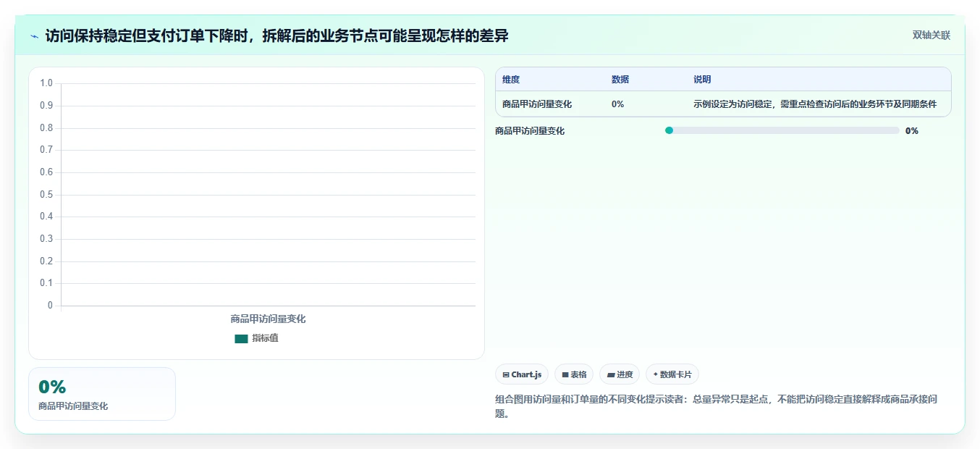
Task: Click the progress bar for 商品甲访问量变化
Action: coord(782,130)
